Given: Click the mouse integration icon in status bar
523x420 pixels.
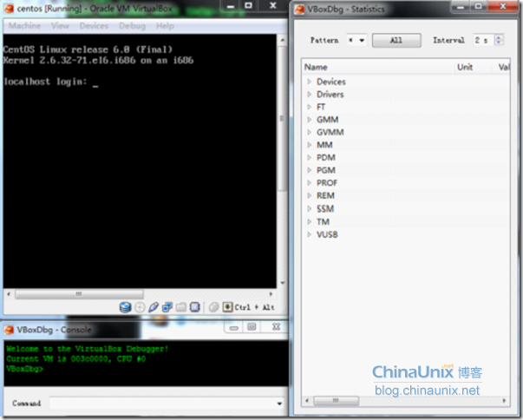Looking at the screenshot, I should tap(213, 307).
